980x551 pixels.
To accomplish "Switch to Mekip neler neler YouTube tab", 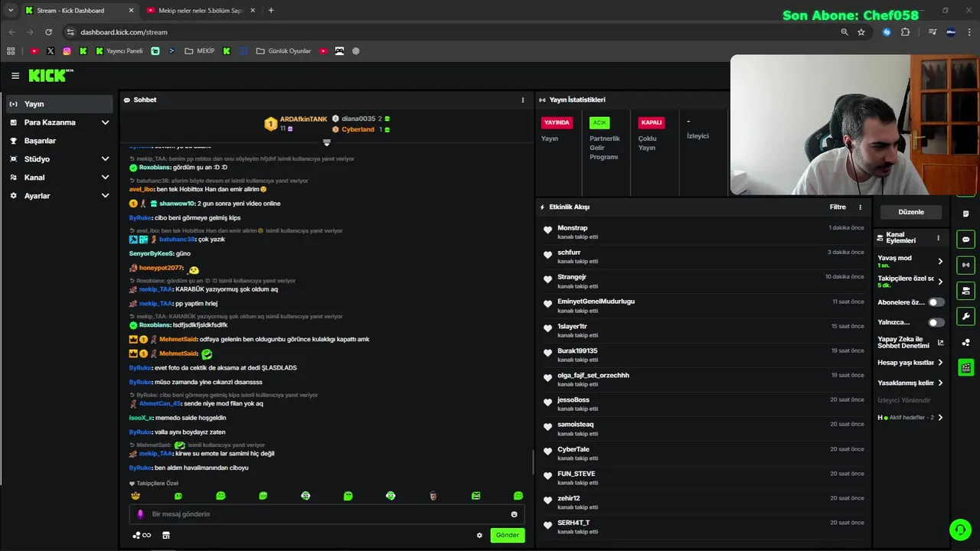I will click(201, 11).
